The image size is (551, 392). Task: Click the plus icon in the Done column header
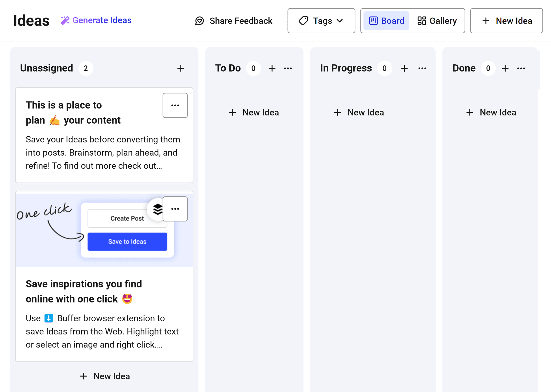(x=505, y=68)
